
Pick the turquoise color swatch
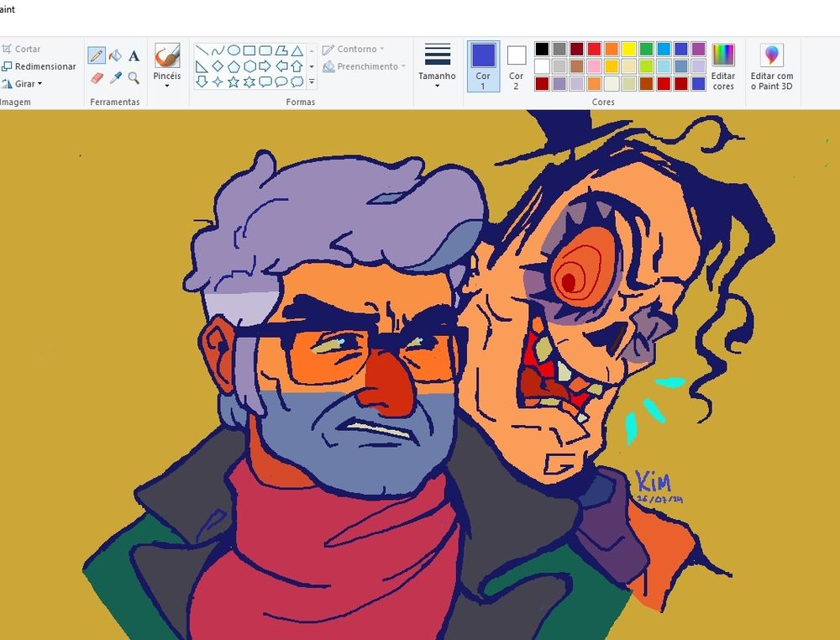click(664, 50)
